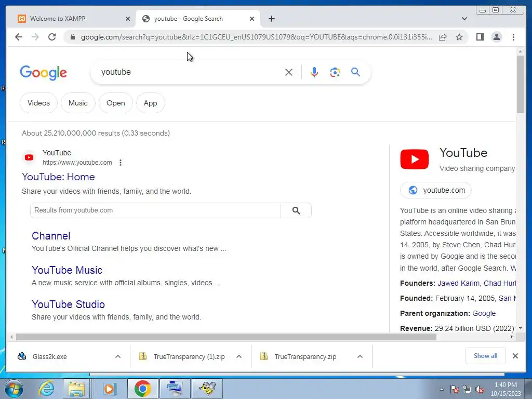Screen dimensions: 532x399
Task: Click the vertical page scrollbar thumb
Action: tap(520, 84)
